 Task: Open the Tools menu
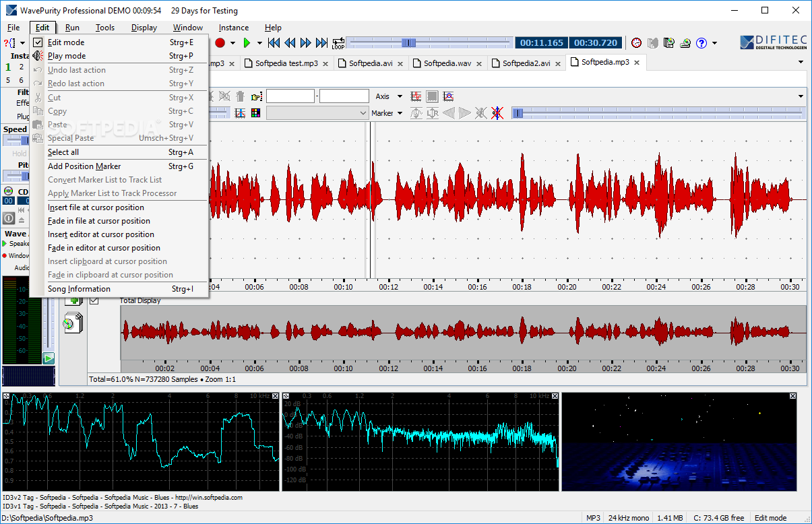point(105,28)
